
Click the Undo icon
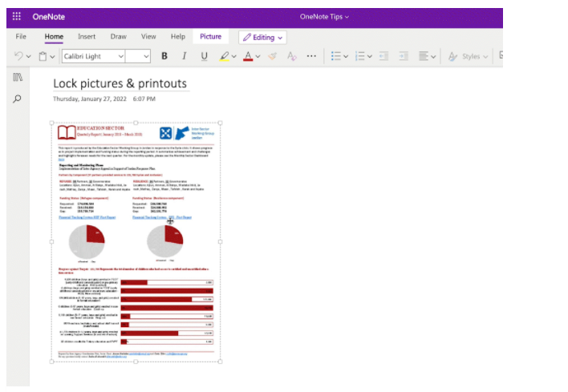tap(18, 56)
